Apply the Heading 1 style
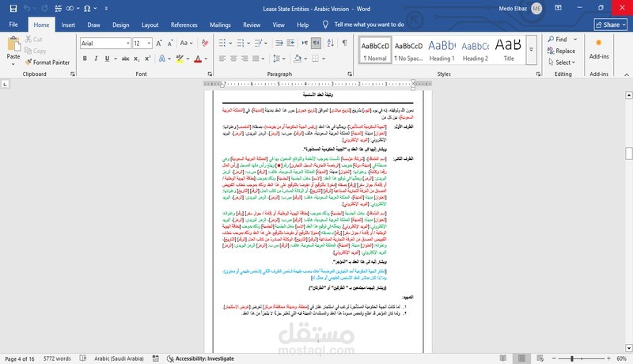This screenshot has height=364, width=633. pos(442,50)
